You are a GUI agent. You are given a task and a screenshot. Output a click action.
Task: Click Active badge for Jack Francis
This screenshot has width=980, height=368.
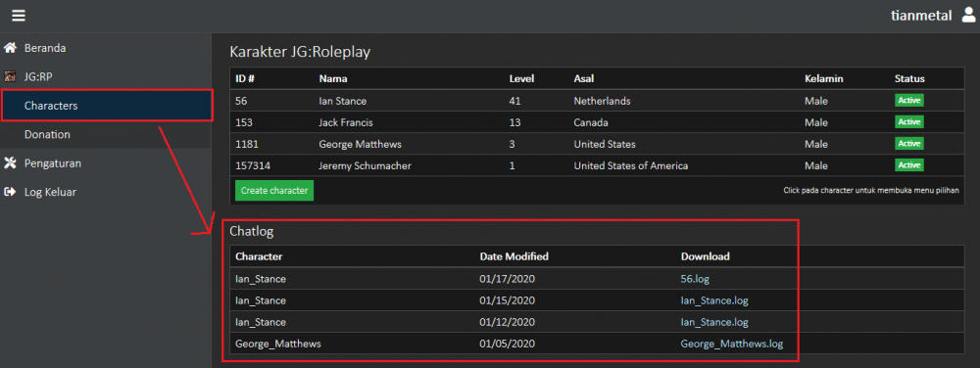tap(909, 122)
